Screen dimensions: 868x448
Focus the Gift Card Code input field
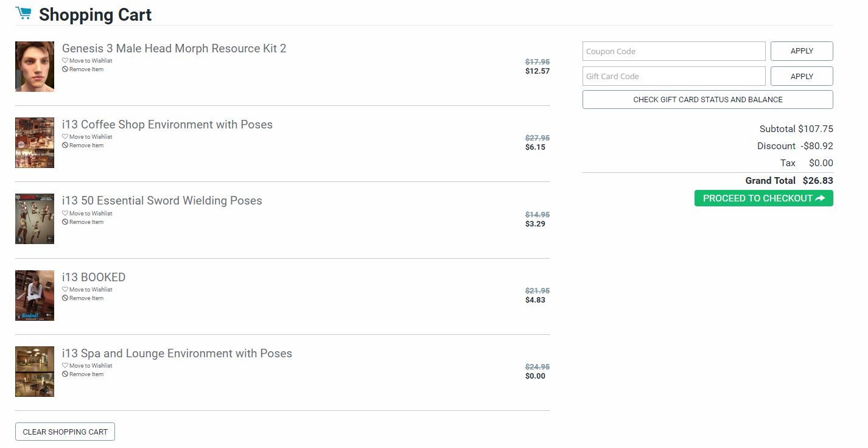673,77
